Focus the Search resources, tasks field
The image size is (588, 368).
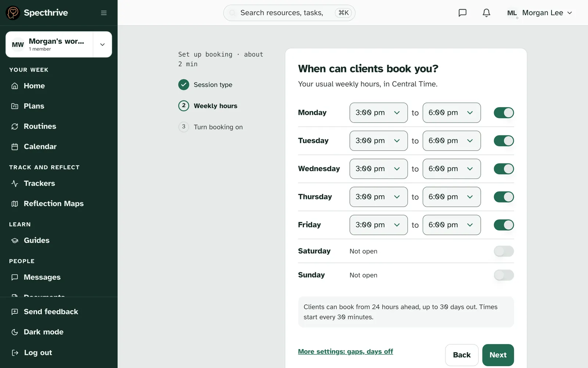[289, 13]
